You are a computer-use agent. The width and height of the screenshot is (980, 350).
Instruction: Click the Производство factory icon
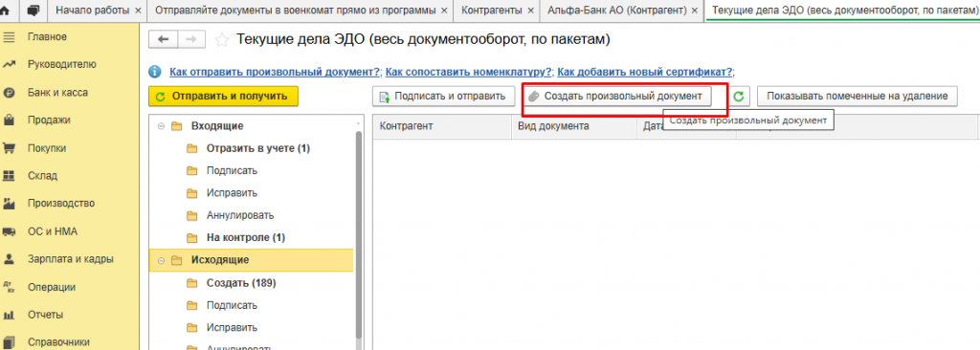tap(9, 203)
